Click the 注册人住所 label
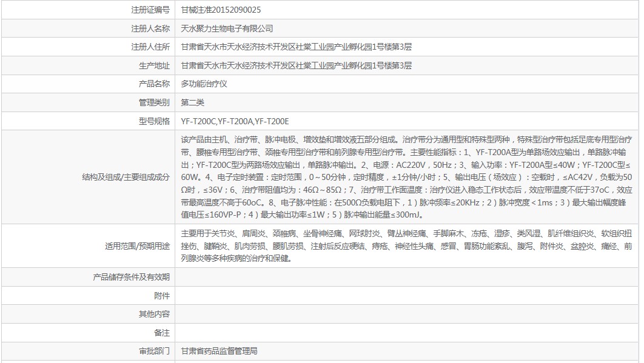This screenshot has height=363, width=644. coord(150,47)
